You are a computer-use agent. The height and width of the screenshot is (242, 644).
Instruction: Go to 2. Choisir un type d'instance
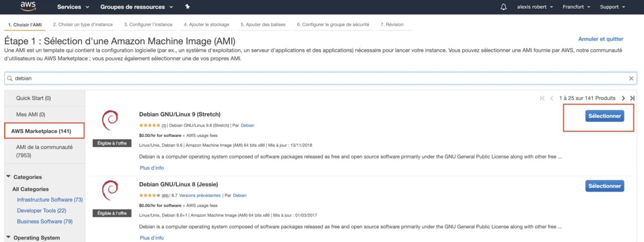(83, 24)
